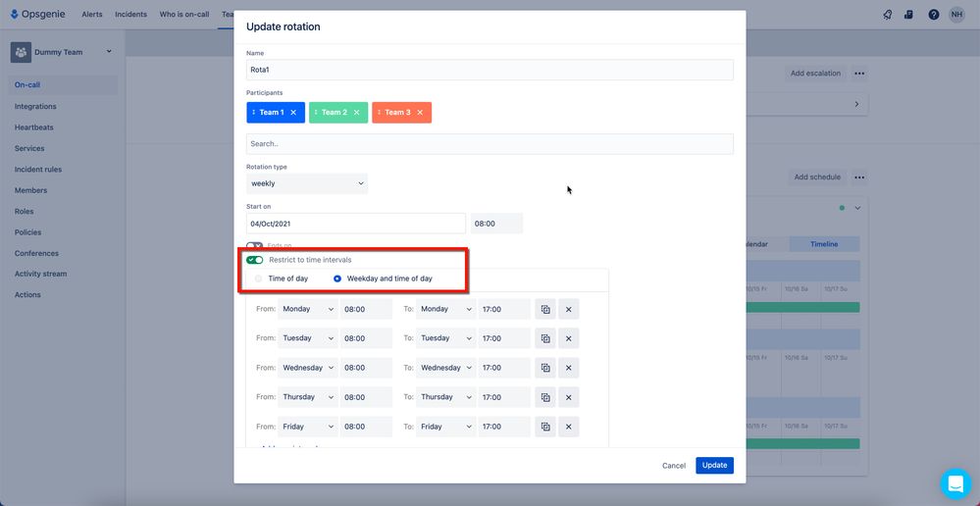Open the NH user avatar menu
The image size is (980, 506).
956,15
